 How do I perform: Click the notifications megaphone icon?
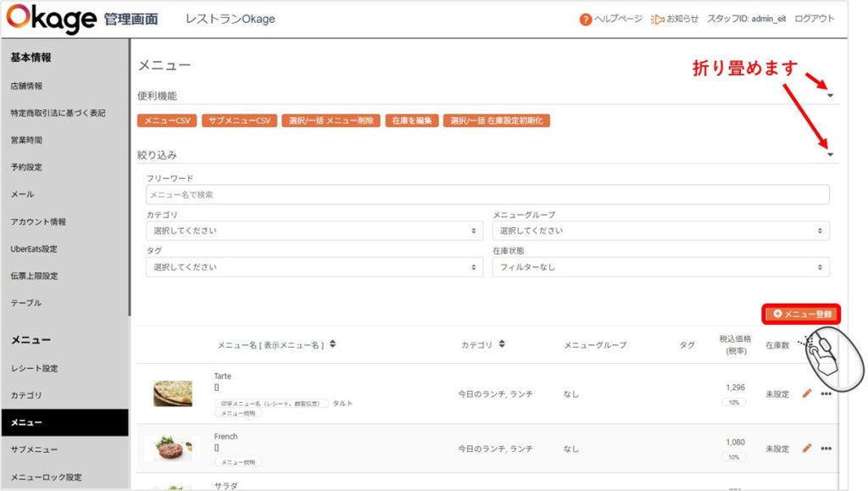pos(657,20)
